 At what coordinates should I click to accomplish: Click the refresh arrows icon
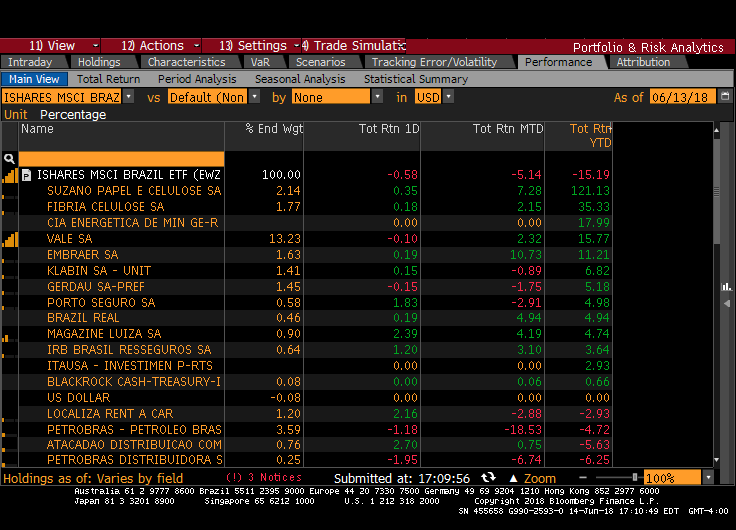pos(489,478)
